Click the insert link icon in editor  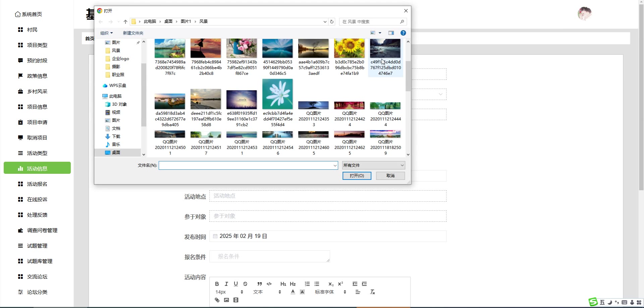tap(217, 300)
